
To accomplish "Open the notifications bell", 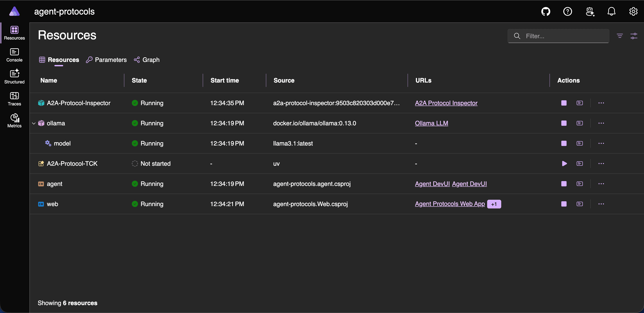I will [x=612, y=11].
